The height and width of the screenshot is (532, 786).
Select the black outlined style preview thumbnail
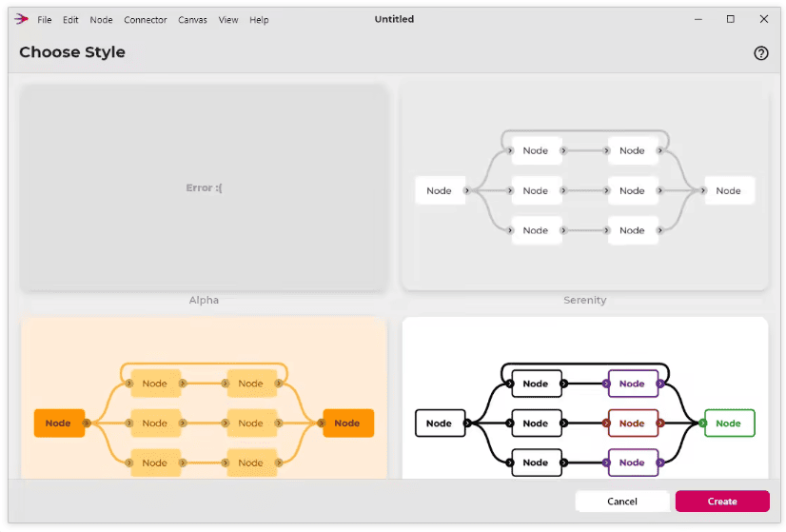click(x=584, y=397)
